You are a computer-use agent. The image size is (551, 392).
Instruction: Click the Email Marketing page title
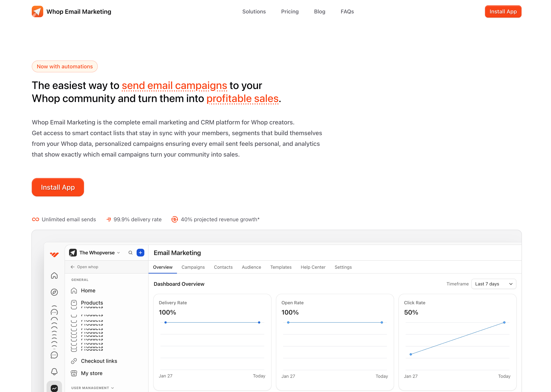[x=177, y=253]
